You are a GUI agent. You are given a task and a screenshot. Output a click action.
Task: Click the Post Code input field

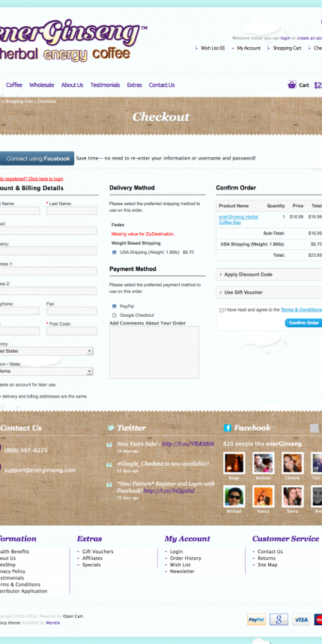(x=71, y=331)
